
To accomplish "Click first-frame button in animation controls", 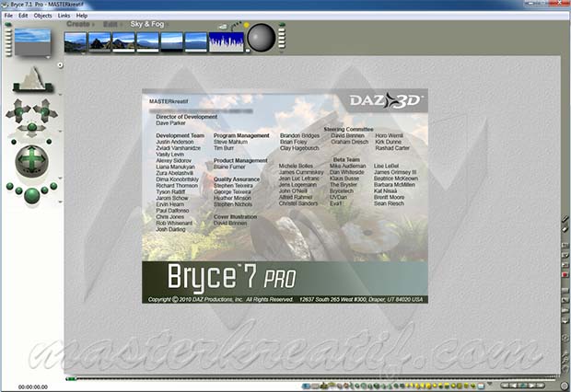I will coord(505,385).
